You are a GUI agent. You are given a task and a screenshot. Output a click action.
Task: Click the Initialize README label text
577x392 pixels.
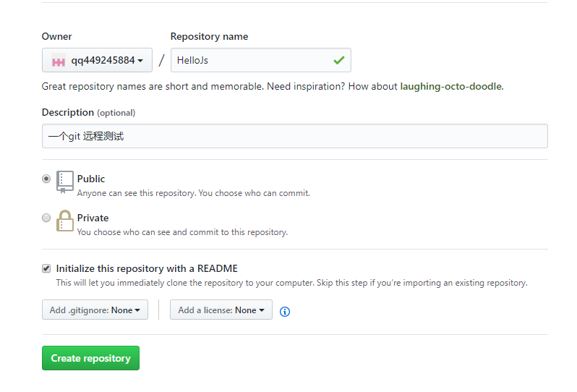pyautogui.click(x=147, y=268)
